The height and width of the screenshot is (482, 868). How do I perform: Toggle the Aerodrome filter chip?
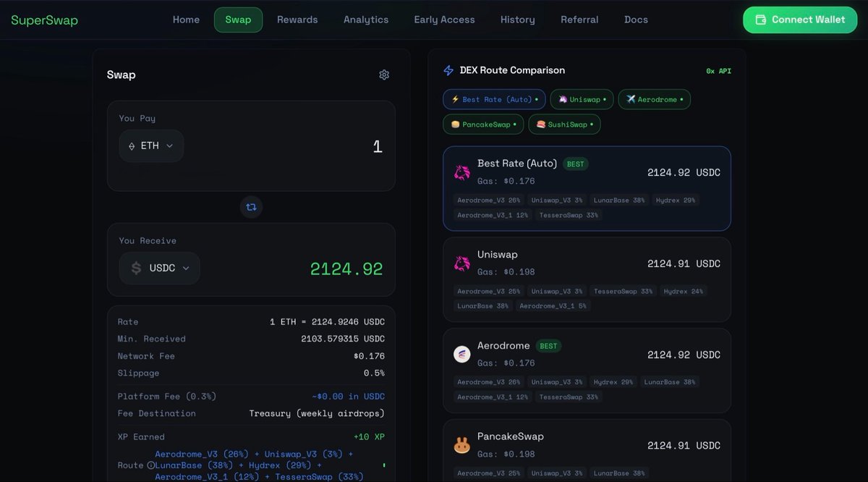pos(654,99)
